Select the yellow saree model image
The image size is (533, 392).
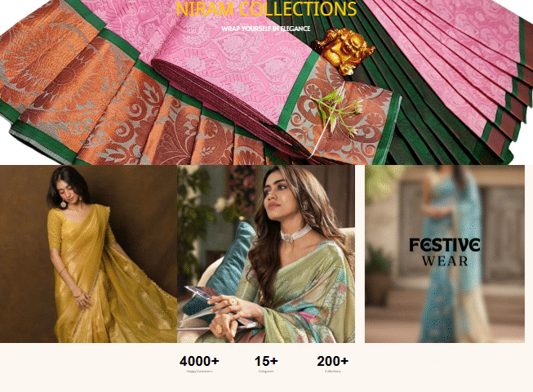[88, 254]
